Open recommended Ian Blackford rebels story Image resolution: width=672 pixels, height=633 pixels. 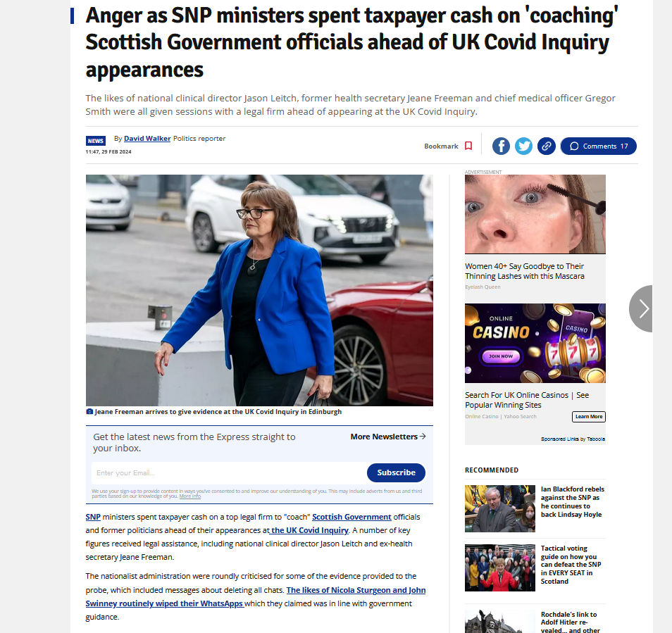coord(572,501)
